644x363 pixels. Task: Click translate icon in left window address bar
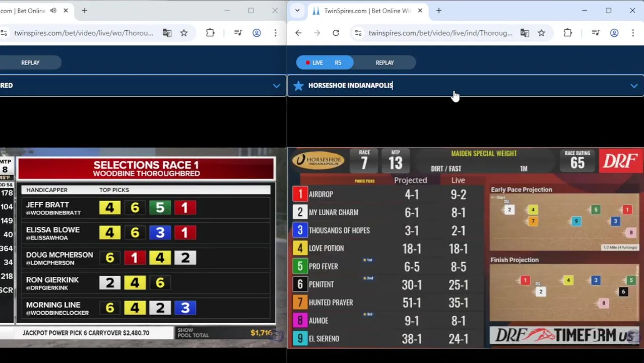click(167, 33)
